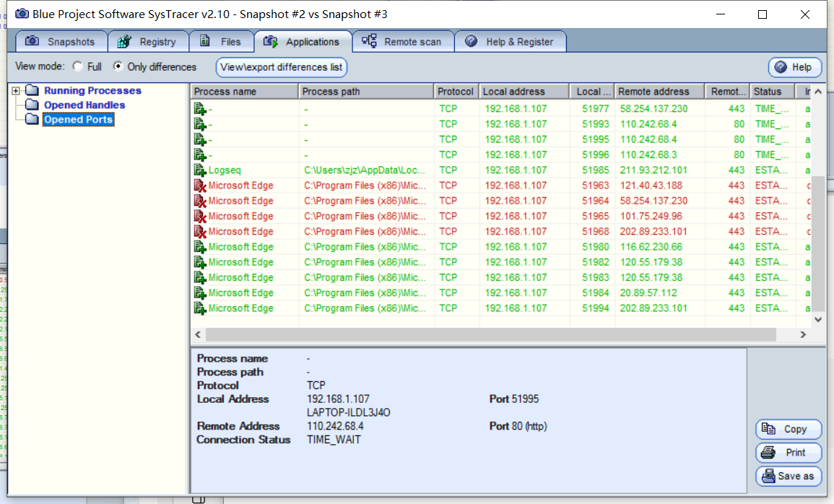
Task: Click local port 51985 cell
Action: point(595,170)
